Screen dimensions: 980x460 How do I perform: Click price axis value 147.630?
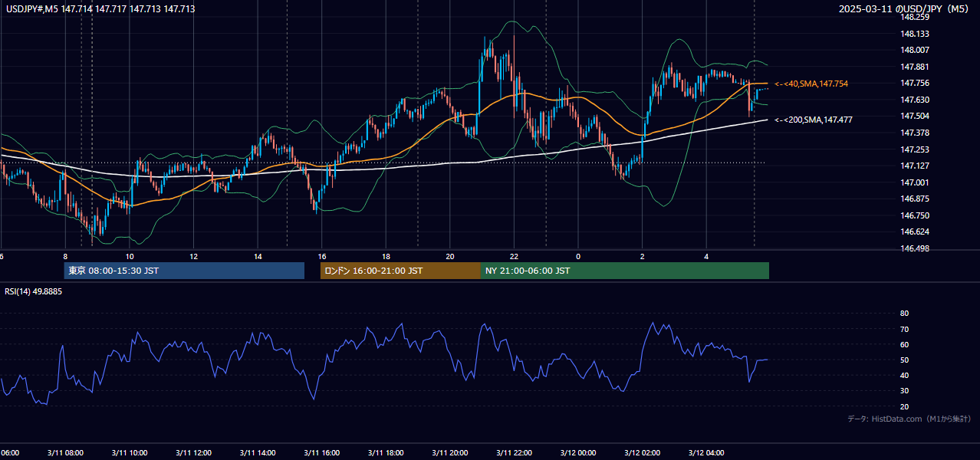[914, 100]
